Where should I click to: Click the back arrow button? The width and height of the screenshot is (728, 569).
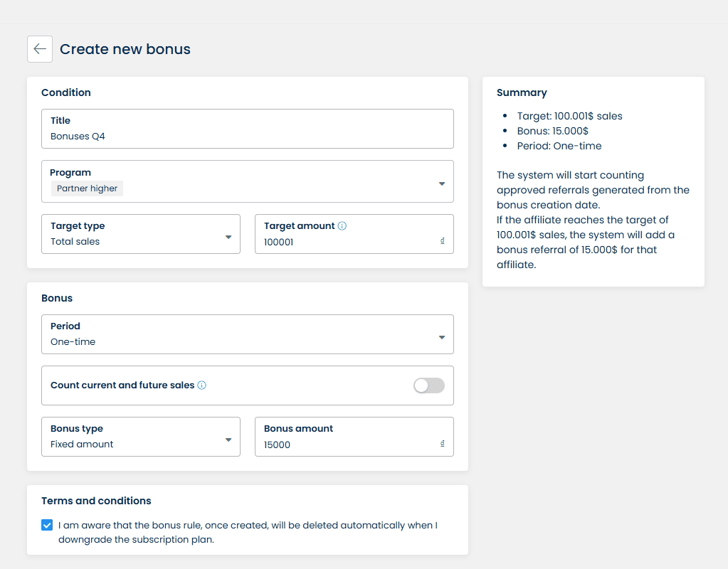pos(40,49)
